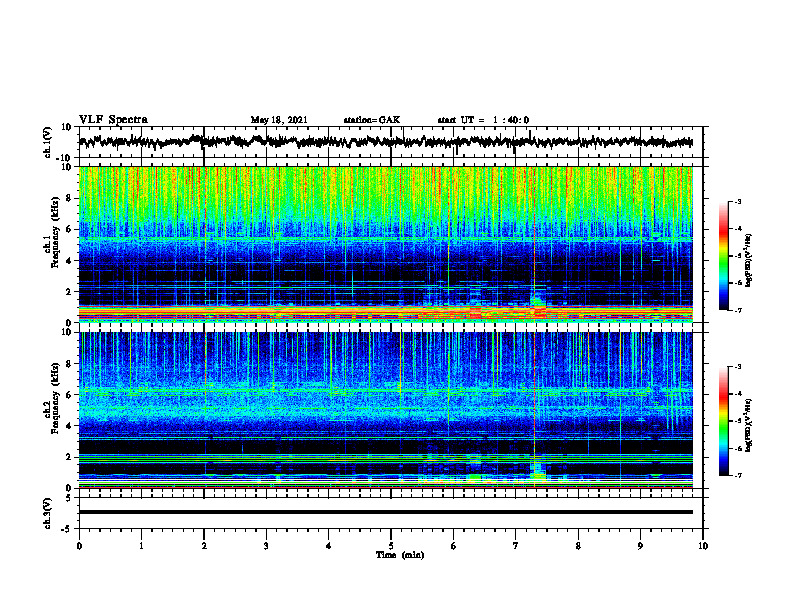This screenshot has height=612, width=792.
Task: Click the time axis tick label 8
Action: point(578,546)
